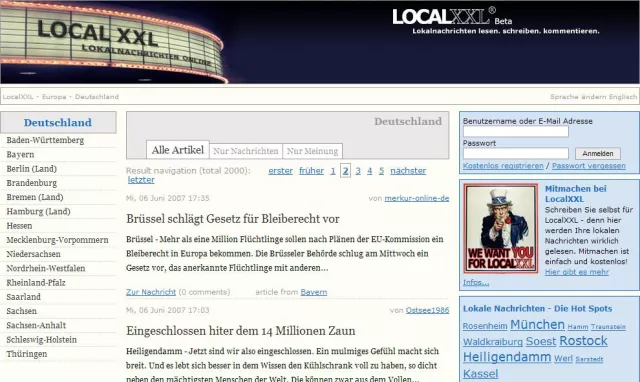
Task: Switch to Nur Meinung tab
Action: coord(312,151)
